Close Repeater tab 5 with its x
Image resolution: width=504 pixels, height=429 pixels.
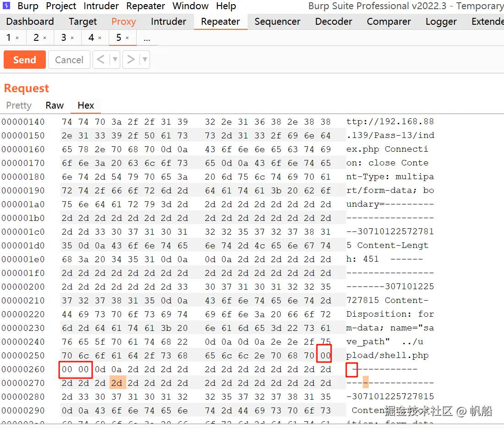[x=127, y=38]
